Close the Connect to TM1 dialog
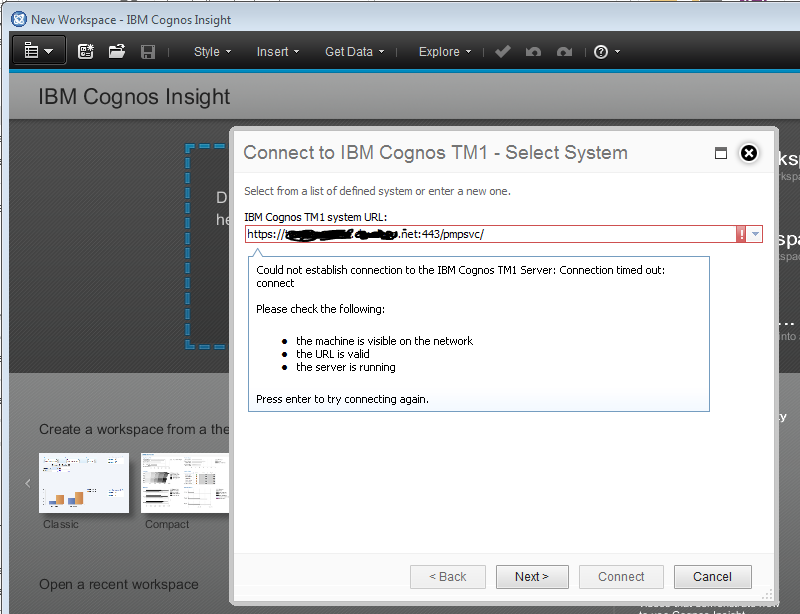This screenshot has height=614, width=800. (748, 153)
